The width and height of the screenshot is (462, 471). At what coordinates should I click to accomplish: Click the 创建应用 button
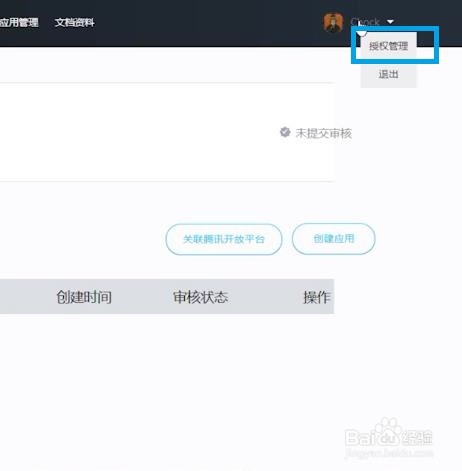(334, 239)
